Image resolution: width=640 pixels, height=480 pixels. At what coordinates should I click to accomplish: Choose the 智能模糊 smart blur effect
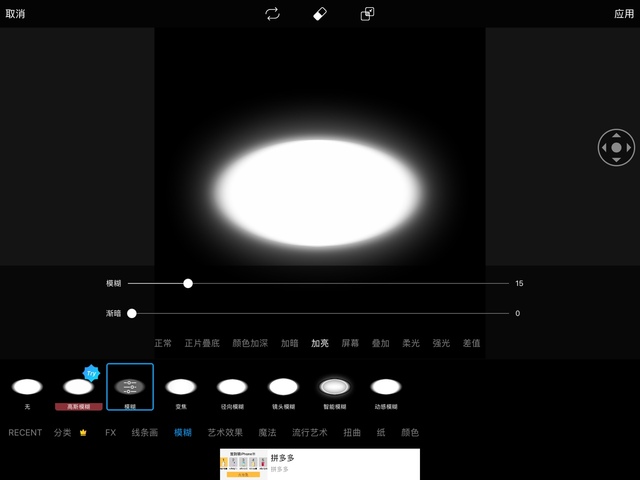pos(334,387)
